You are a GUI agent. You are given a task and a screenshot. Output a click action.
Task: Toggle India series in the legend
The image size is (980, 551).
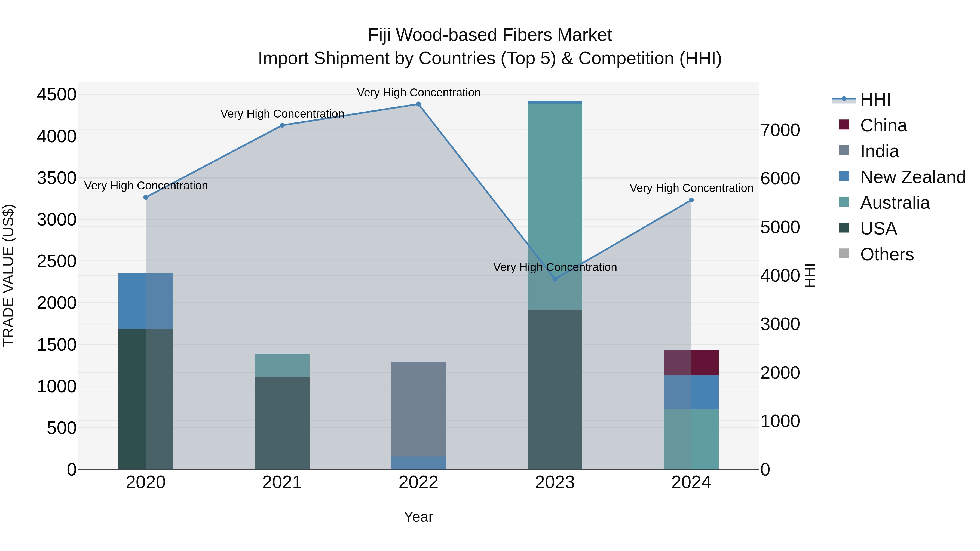[x=869, y=151]
